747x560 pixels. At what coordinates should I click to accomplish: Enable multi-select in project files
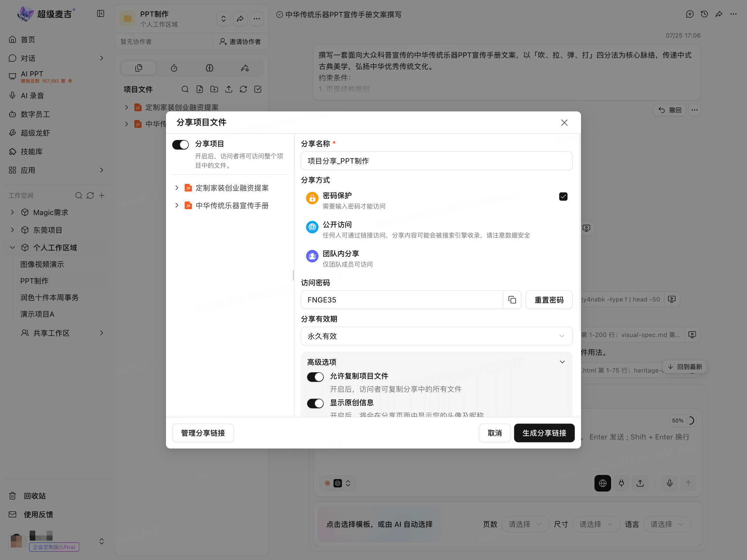click(x=258, y=90)
